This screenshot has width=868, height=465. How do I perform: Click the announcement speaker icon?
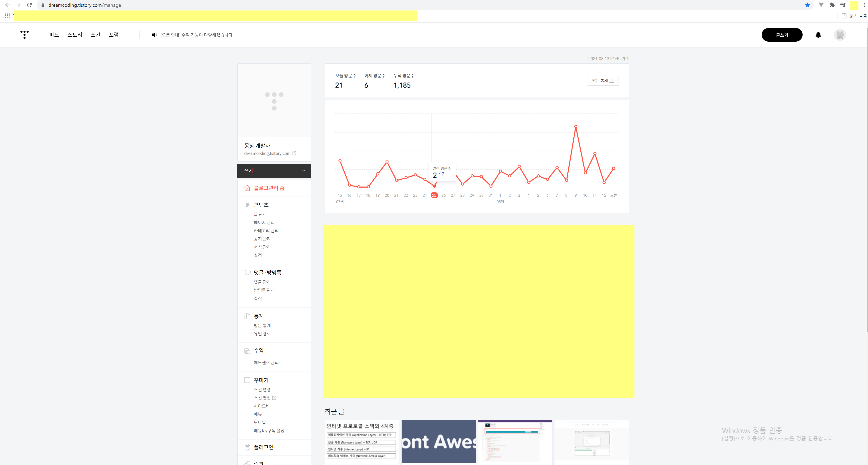(x=154, y=35)
